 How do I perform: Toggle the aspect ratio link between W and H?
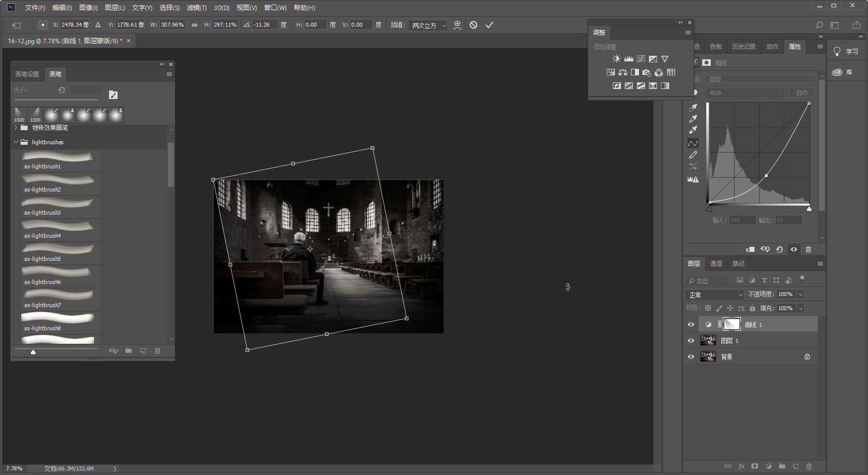[x=194, y=25]
